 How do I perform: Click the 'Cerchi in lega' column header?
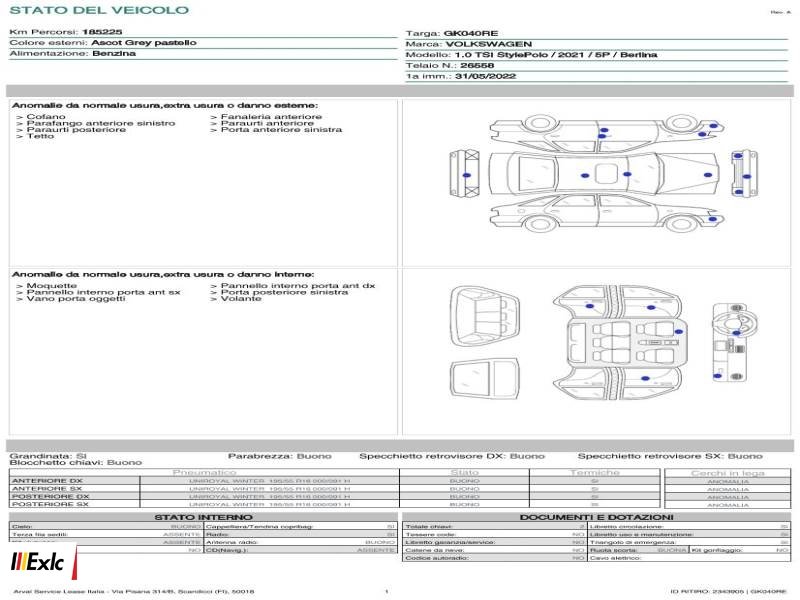click(728, 473)
